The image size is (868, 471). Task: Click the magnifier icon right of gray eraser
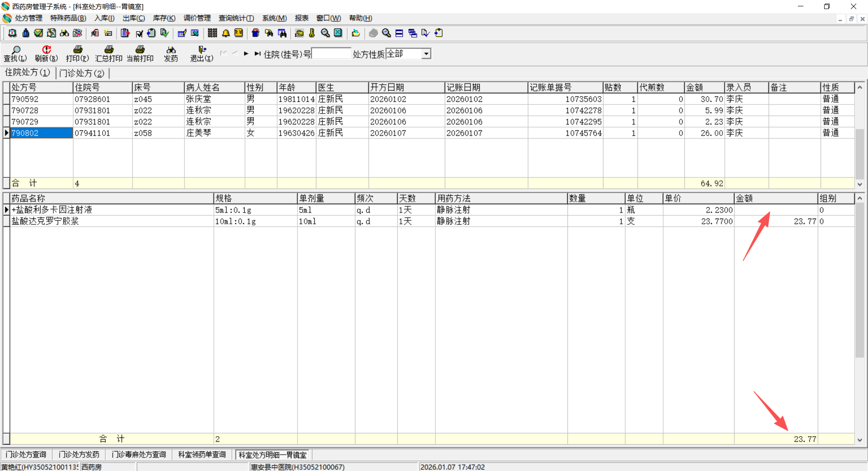(x=386, y=33)
